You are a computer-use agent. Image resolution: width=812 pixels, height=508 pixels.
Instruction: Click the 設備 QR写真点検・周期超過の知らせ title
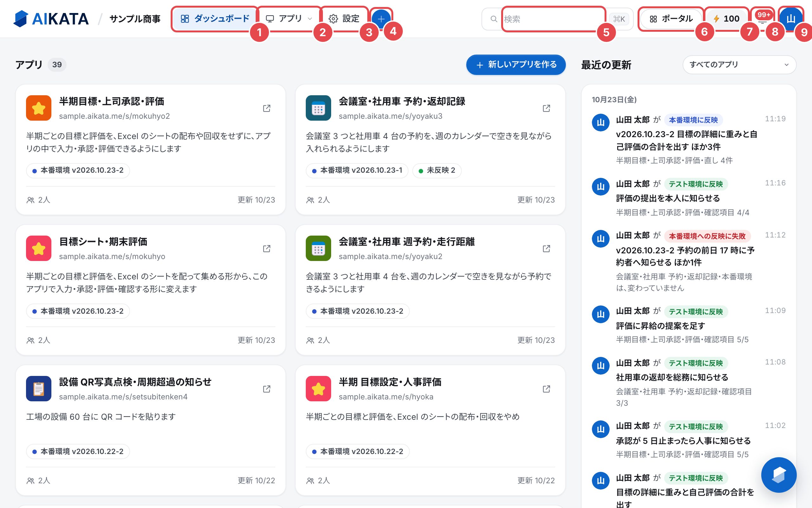click(x=135, y=382)
